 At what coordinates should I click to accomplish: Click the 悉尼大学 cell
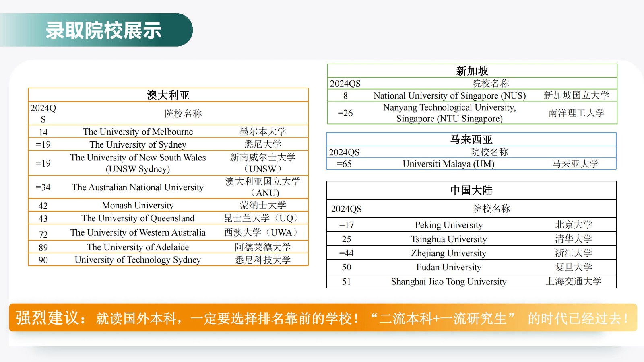[263, 144]
